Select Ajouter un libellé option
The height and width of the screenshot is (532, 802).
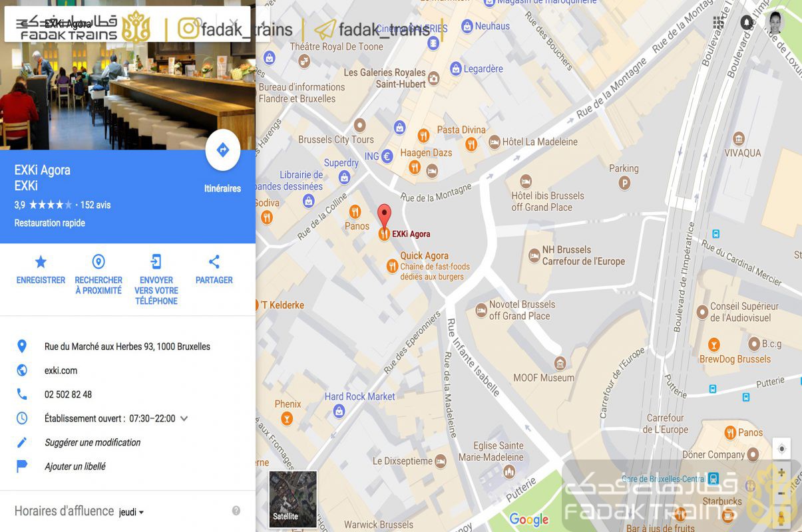(75, 466)
